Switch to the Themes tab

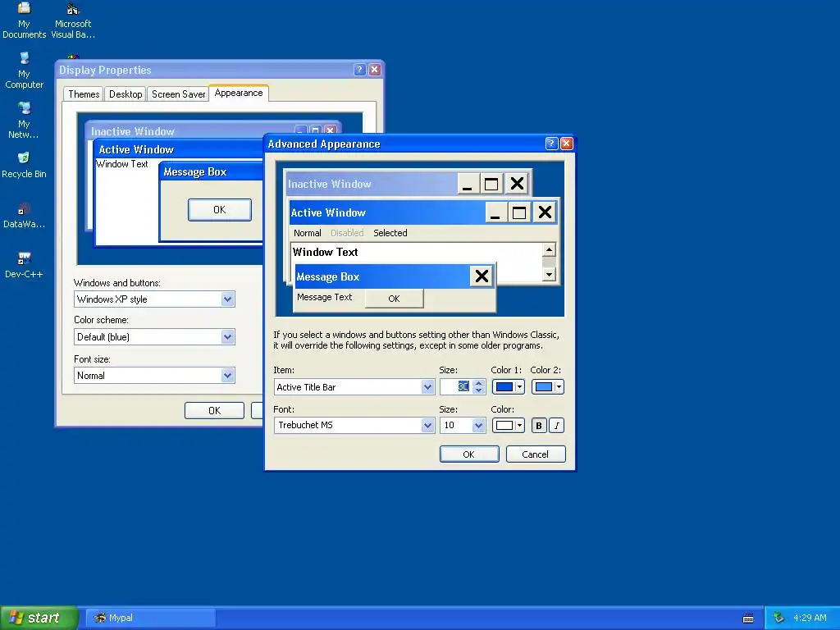click(84, 94)
